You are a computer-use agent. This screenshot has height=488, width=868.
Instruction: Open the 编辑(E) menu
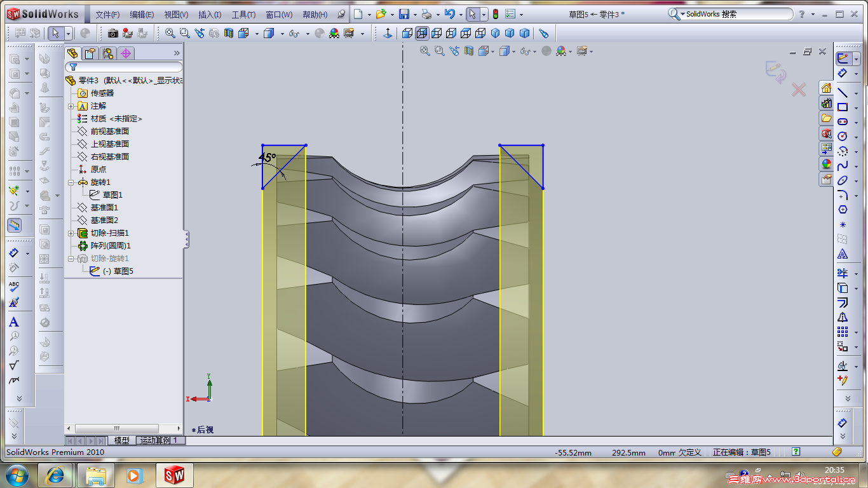tap(142, 15)
